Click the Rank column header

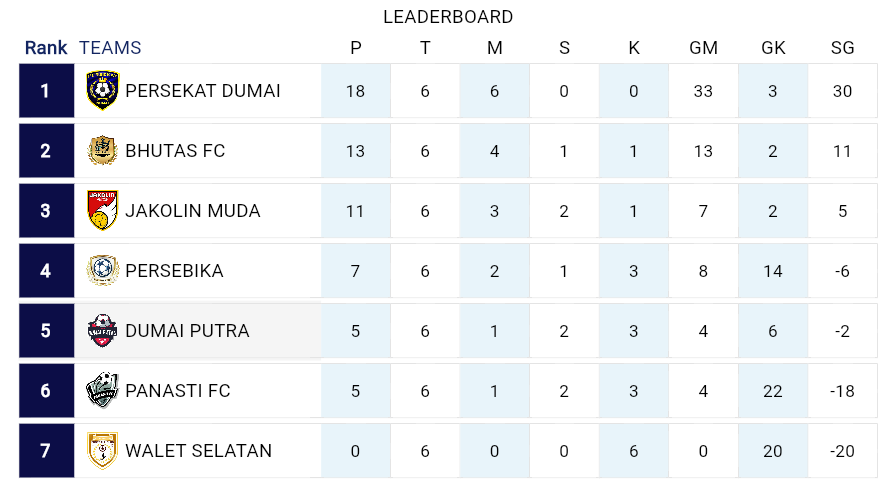(x=46, y=48)
